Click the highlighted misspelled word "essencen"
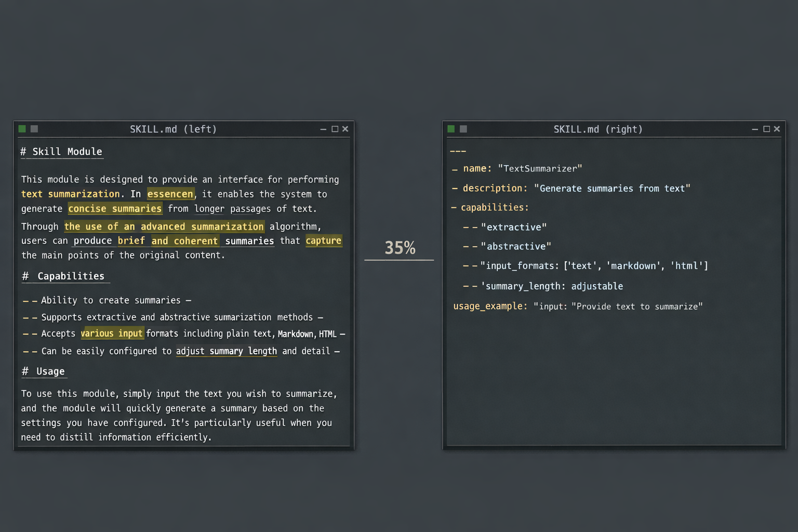The image size is (798, 532). (x=170, y=194)
